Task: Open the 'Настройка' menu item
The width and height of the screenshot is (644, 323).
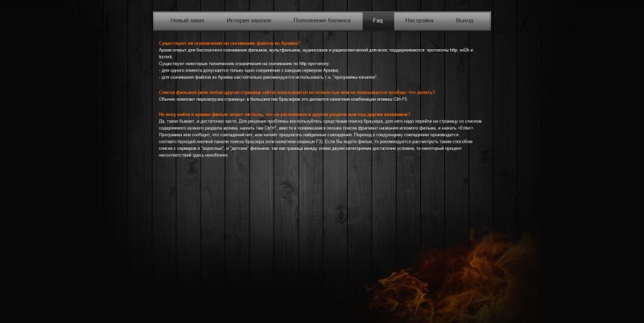Action: pos(419,21)
